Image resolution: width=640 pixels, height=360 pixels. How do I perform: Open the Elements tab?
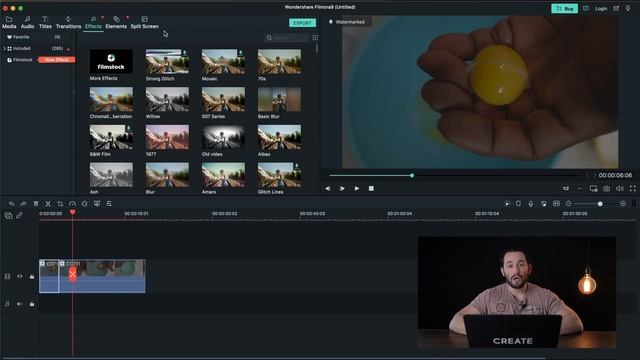116,22
